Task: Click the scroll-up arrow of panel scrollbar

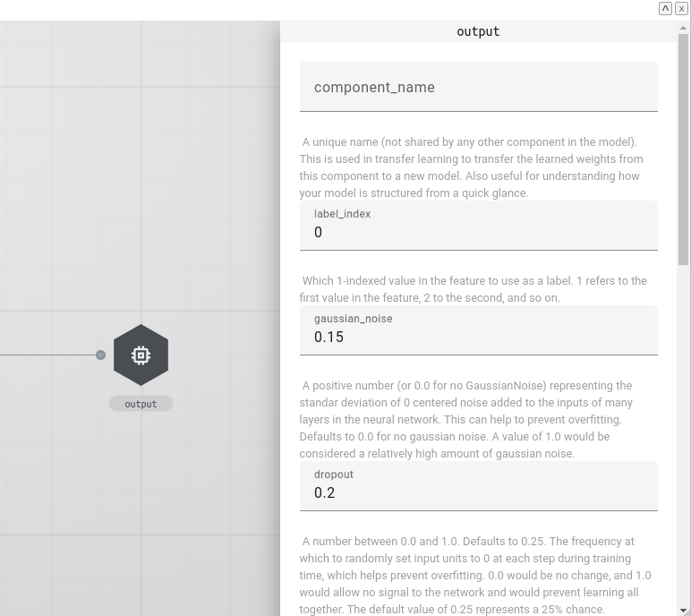Action: (x=683, y=29)
